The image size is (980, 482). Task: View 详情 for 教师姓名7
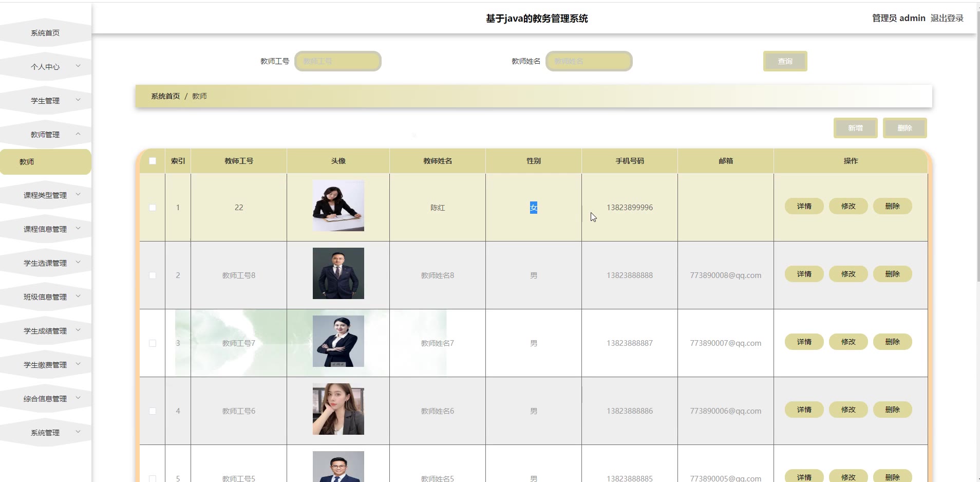(804, 342)
